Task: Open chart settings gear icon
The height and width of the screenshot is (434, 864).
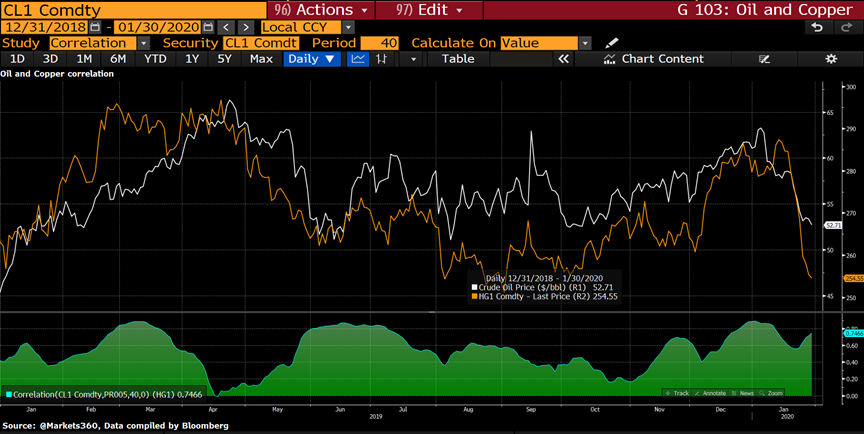Action: pyautogui.click(x=831, y=59)
